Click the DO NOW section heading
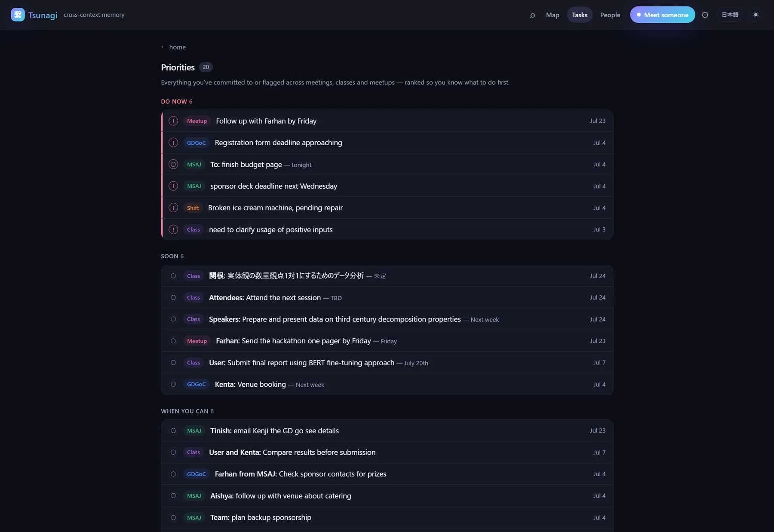Screen dimensions: 774x532 pyautogui.click(x=177, y=101)
